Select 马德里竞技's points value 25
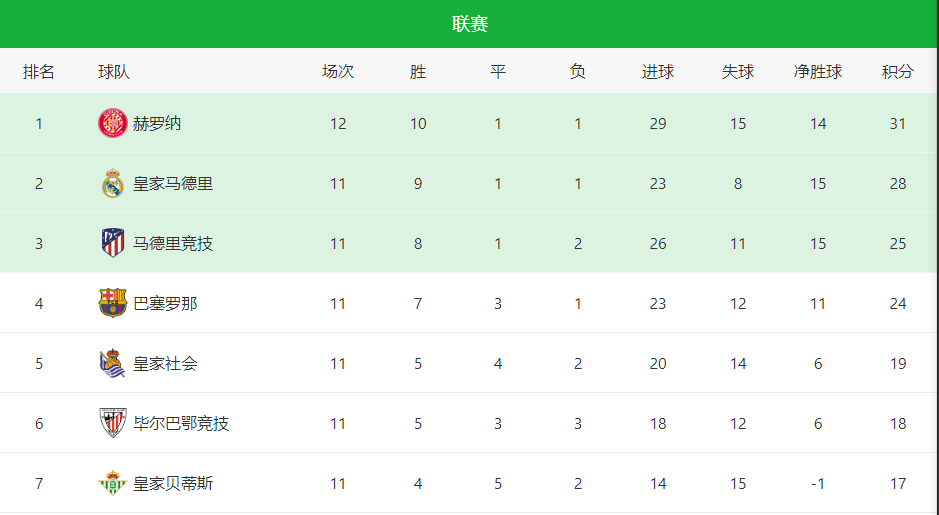939x515 pixels. [897, 244]
